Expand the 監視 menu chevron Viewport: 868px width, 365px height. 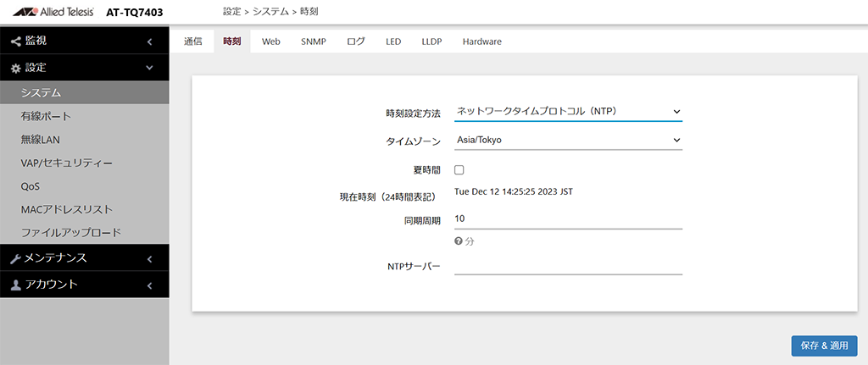coord(149,41)
